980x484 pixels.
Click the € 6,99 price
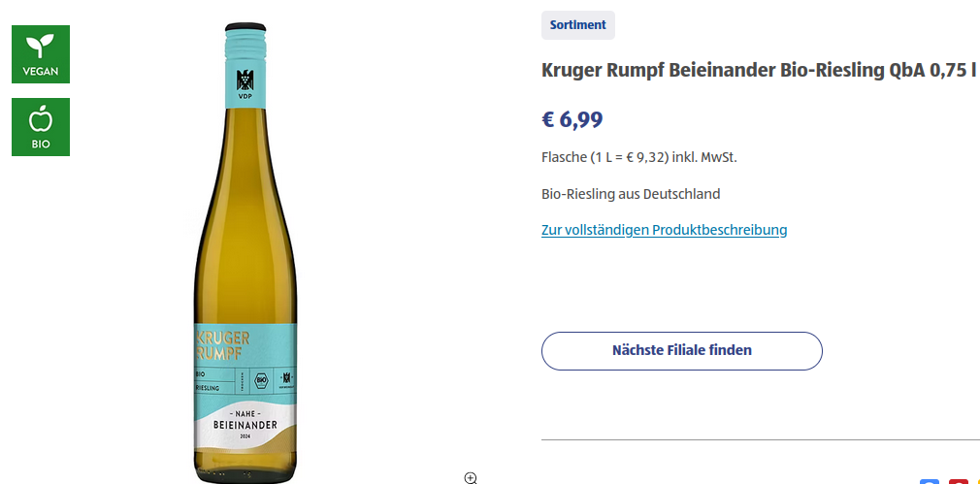[572, 119]
